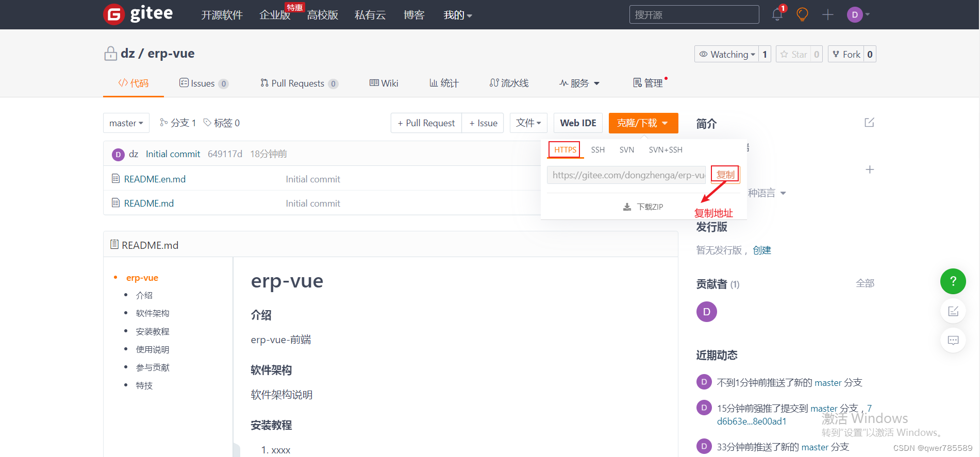This screenshot has width=980, height=457.
Task: Click the clone URL text field
Action: 626,175
